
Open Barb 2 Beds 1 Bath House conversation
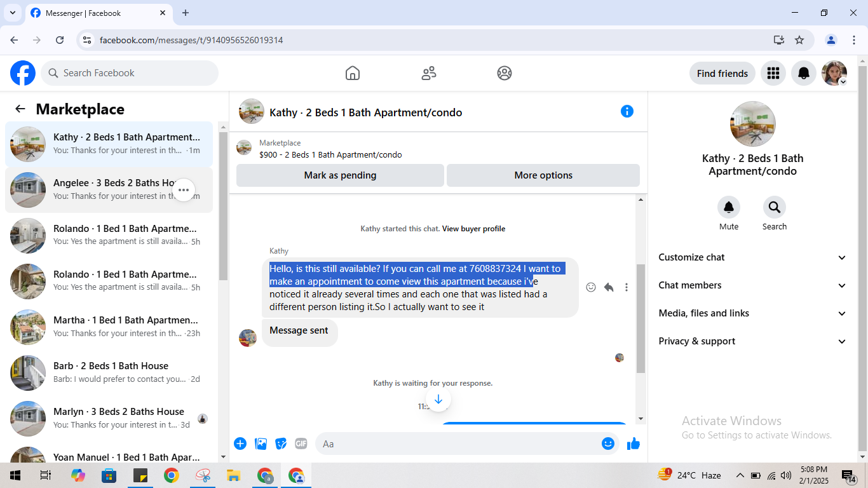[x=109, y=373]
